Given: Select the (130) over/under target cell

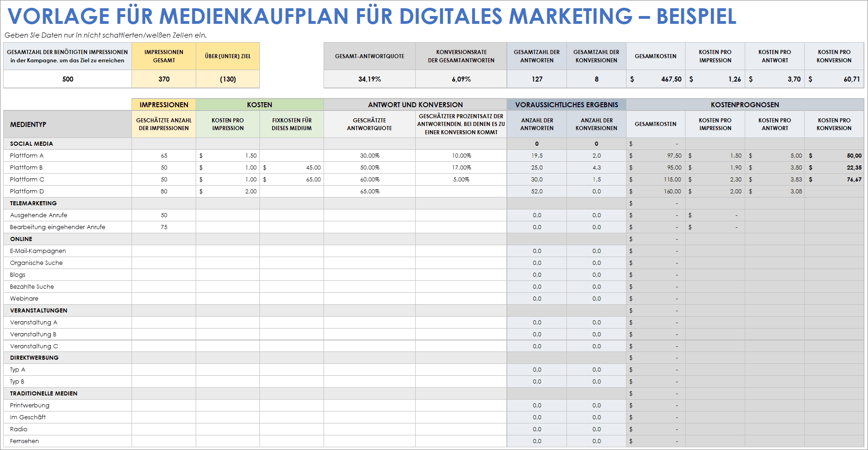Looking at the screenshot, I should 228,79.
